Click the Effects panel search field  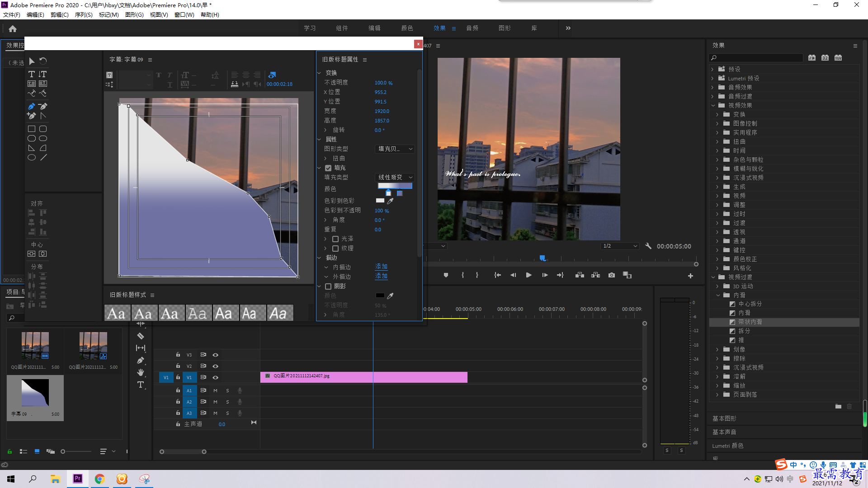tap(756, 58)
